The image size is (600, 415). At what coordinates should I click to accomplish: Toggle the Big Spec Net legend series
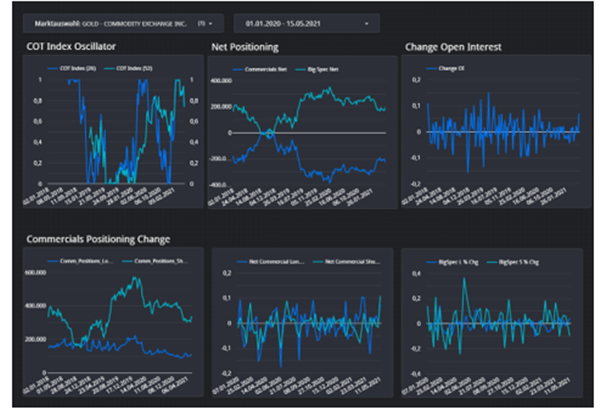tap(317, 69)
